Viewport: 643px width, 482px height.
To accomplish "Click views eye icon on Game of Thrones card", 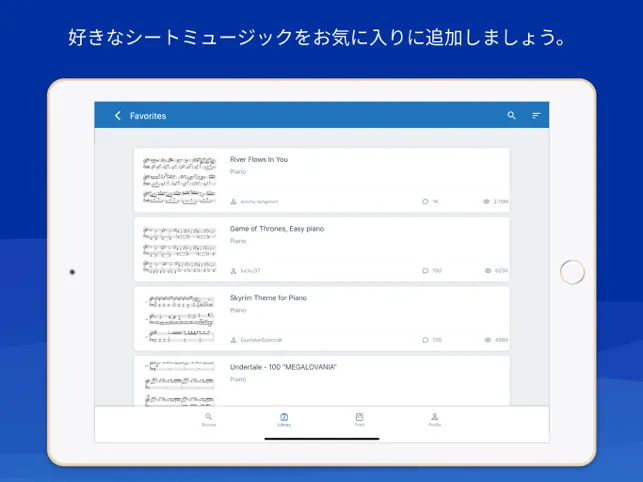I will coord(488,271).
